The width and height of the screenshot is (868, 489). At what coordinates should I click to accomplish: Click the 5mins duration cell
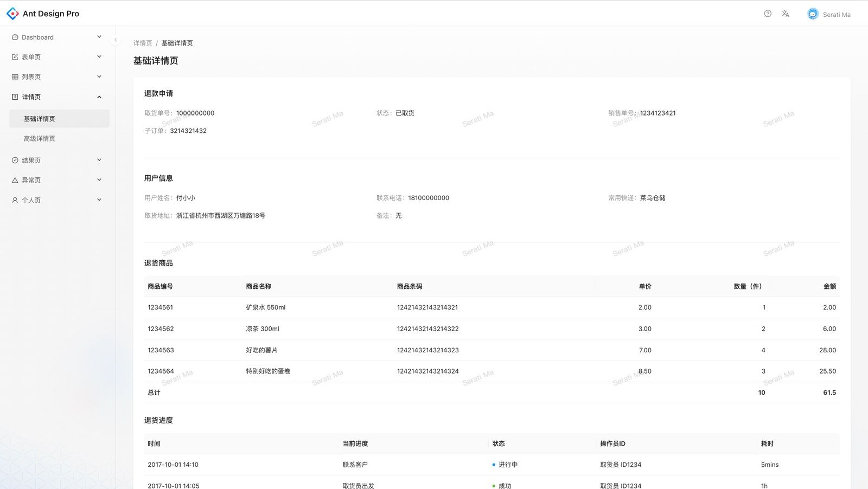pyautogui.click(x=770, y=465)
